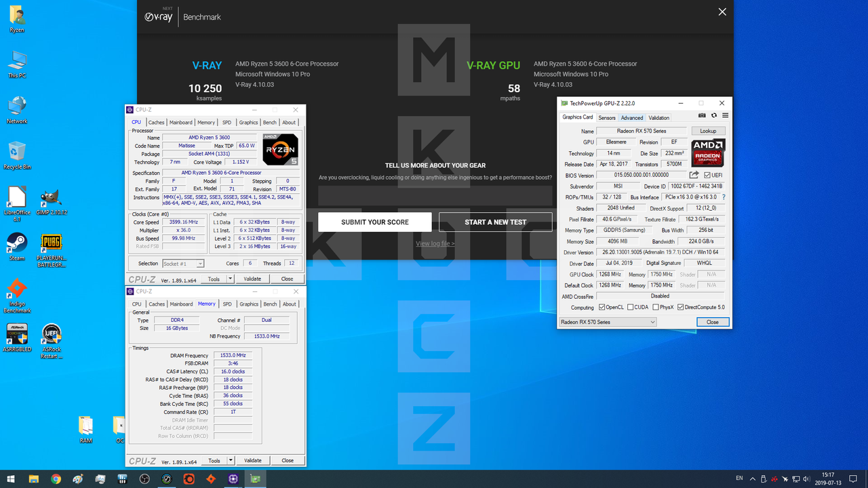Open OBS Studio from the taskbar
Image resolution: width=868 pixels, height=488 pixels.
[x=144, y=479]
